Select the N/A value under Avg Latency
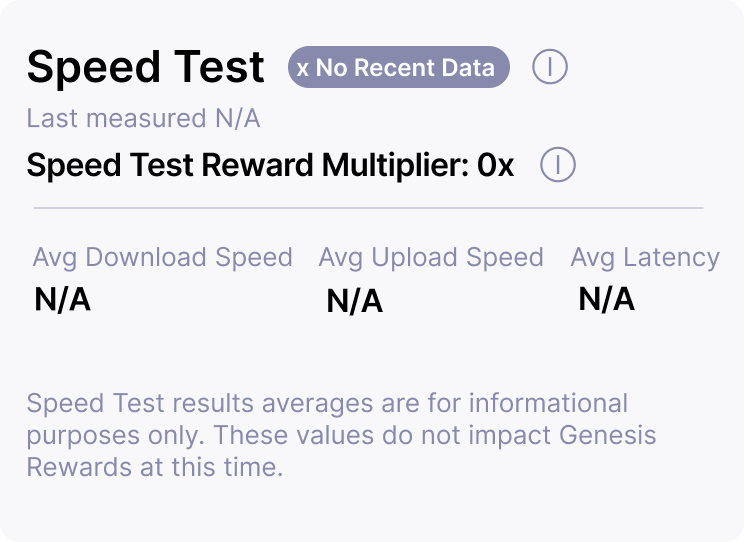Image resolution: width=744 pixels, height=542 pixels. point(606,299)
